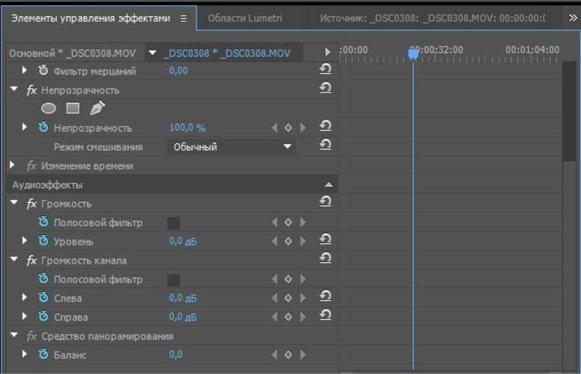Image resolution: width=581 pixels, height=374 pixels.
Task: Expand the Слева parameter
Action: point(24,297)
